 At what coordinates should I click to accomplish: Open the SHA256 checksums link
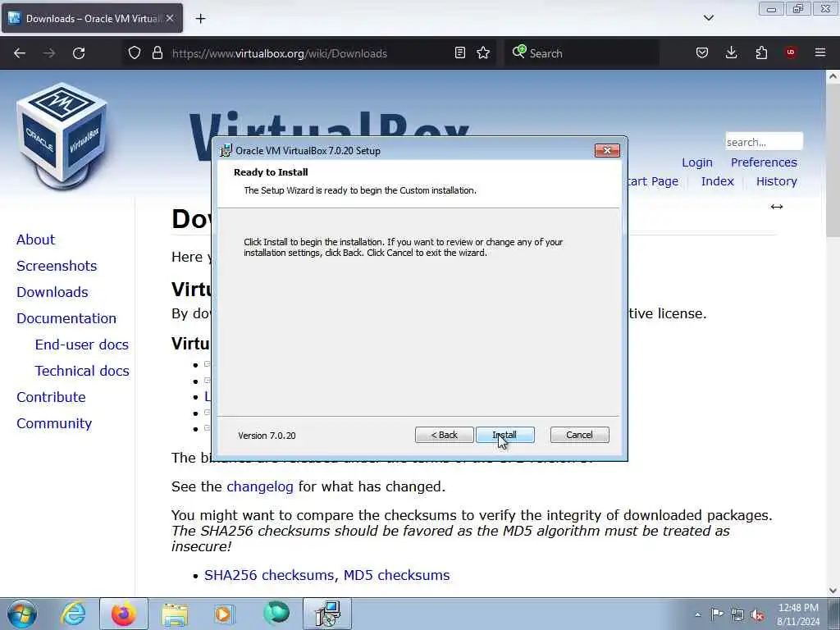tap(271, 575)
